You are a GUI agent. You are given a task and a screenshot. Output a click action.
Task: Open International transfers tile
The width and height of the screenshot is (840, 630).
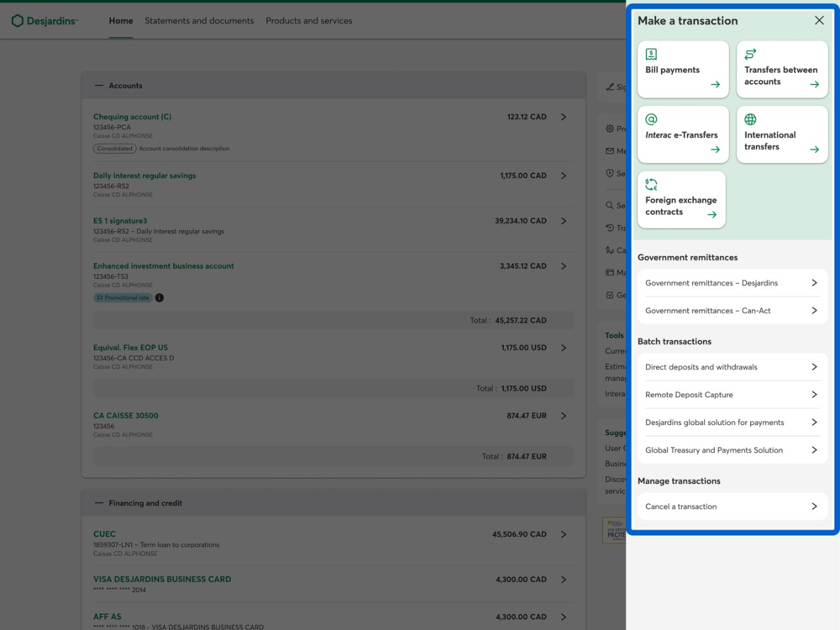pyautogui.click(x=782, y=135)
